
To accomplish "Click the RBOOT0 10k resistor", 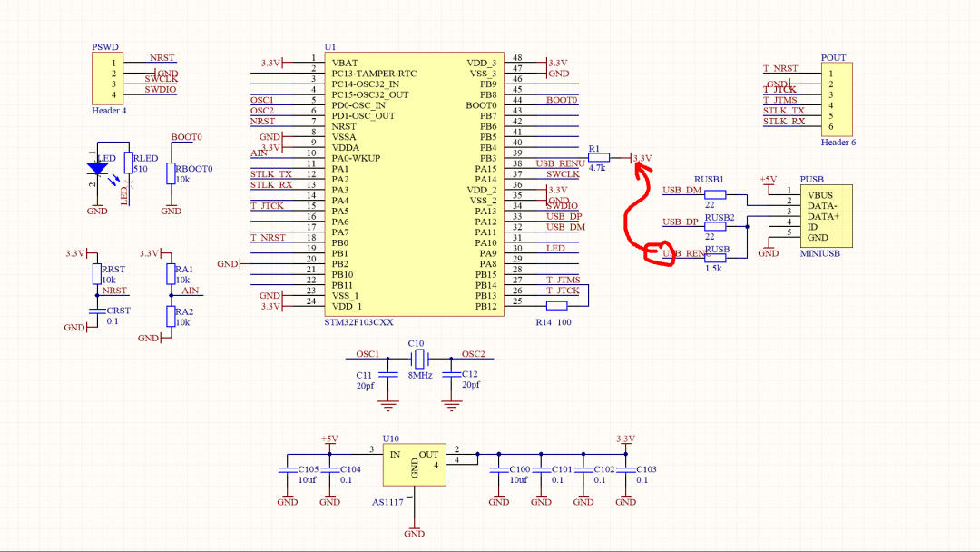I will [171, 173].
